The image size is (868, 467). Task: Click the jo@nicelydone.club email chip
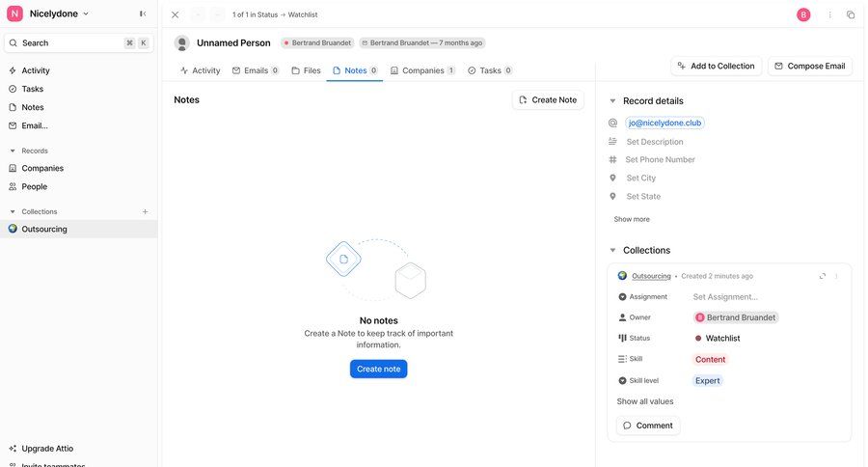(665, 123)
